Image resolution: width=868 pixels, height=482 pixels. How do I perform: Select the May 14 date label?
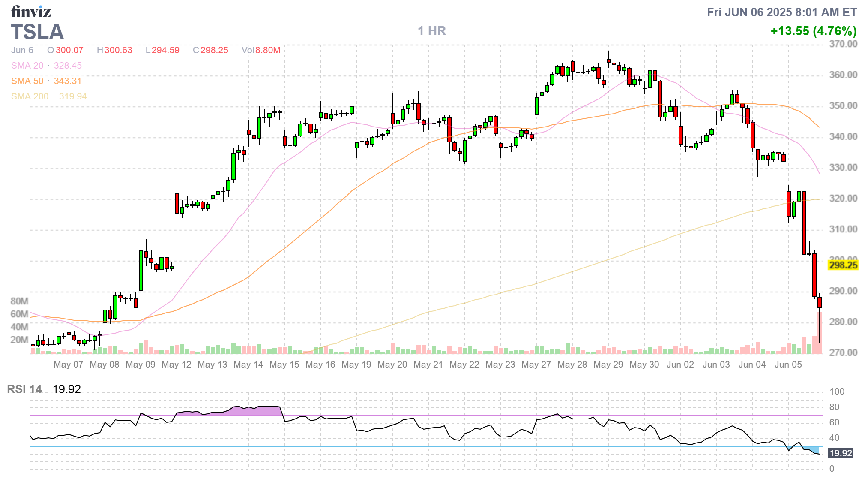[x=248, y=365]
